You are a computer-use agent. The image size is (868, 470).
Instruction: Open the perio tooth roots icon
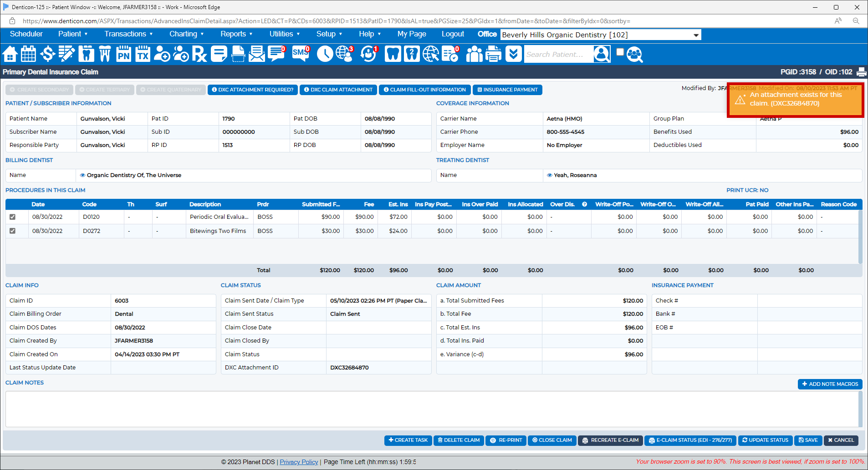point(105,54)
